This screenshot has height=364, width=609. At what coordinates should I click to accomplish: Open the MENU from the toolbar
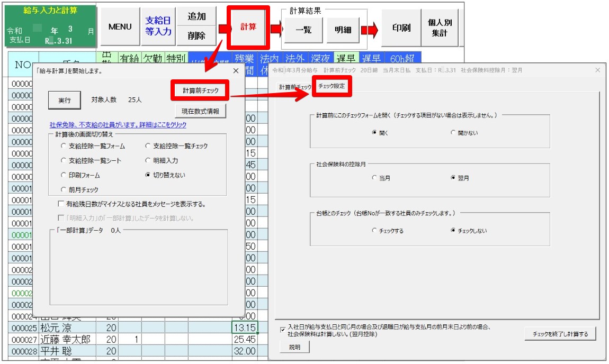click(x=120, y=27)
